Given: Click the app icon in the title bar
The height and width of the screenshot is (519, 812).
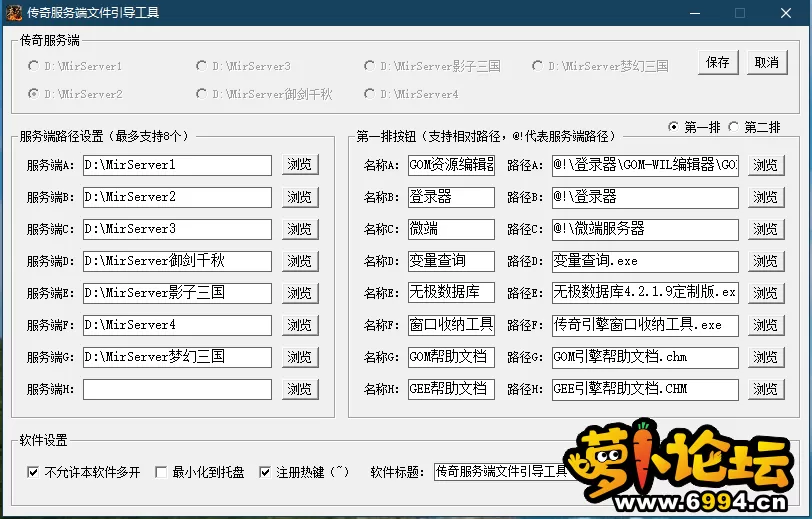Looking at the screenshot, I should [x=13, y=12].
